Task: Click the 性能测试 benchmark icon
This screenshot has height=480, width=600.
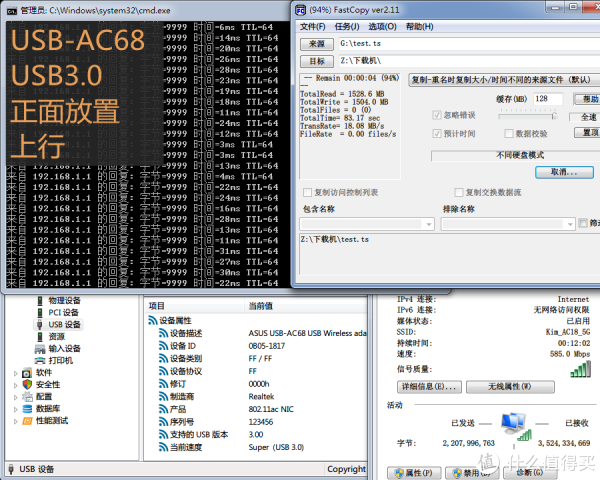Action: coord(27,421)
